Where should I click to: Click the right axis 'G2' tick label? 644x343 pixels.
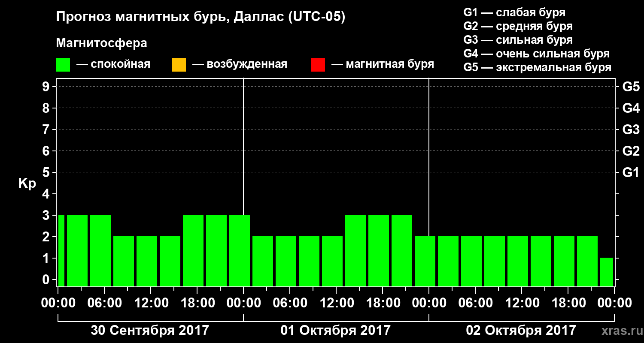point(631,151)
